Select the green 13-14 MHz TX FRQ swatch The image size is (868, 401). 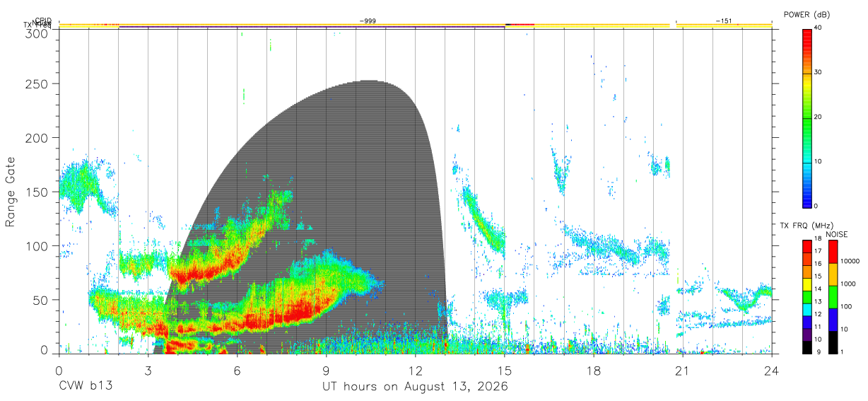coord(807,298)
